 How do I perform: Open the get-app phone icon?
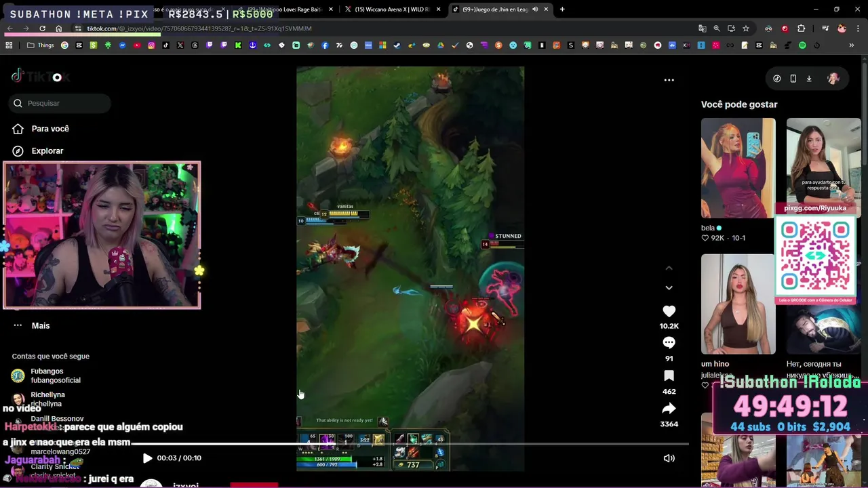point(793,79)
